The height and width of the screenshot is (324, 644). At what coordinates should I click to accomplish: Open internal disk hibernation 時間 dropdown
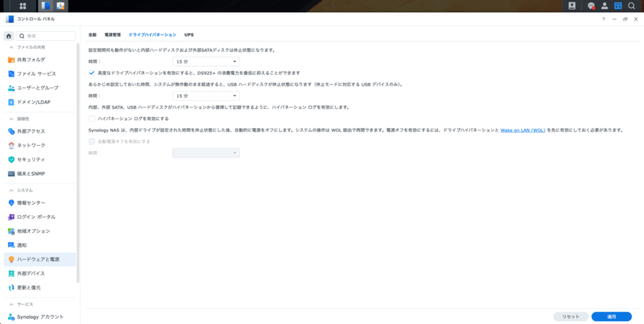click(206, 62)
